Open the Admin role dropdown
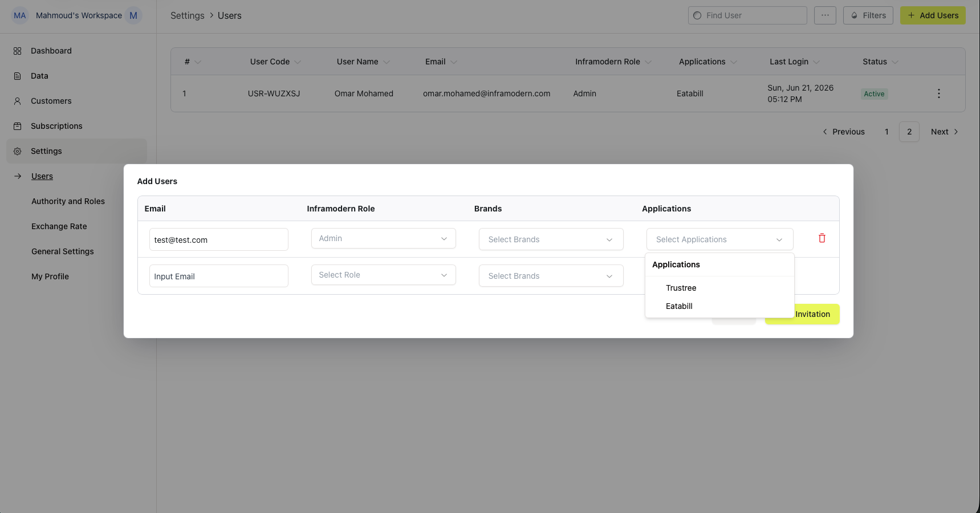The image size is (980, 513). coord(383,238)
